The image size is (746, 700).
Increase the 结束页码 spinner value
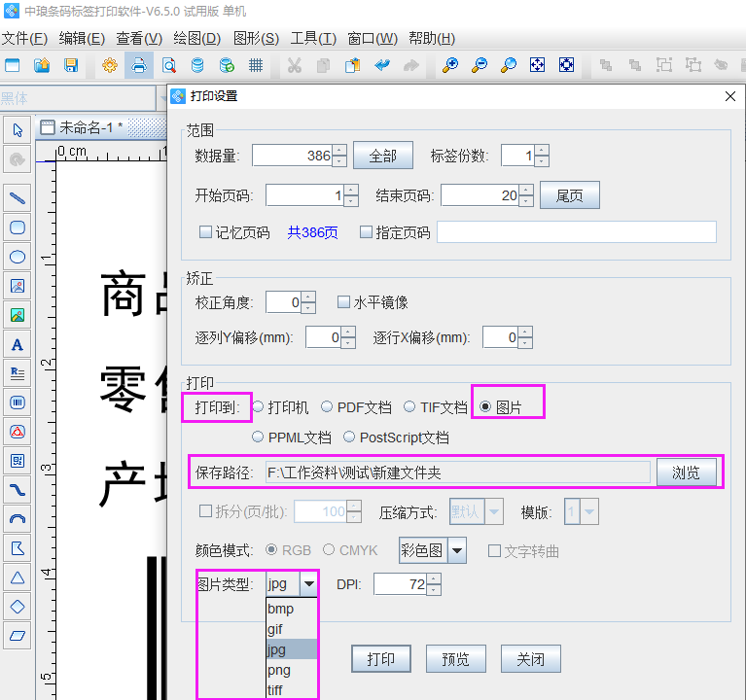pos(526,191)
